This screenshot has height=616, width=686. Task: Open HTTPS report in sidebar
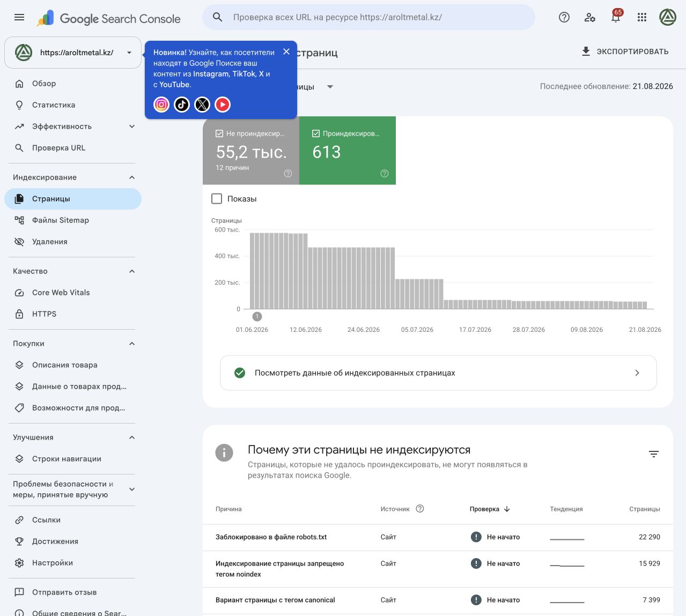coord(73,314)
